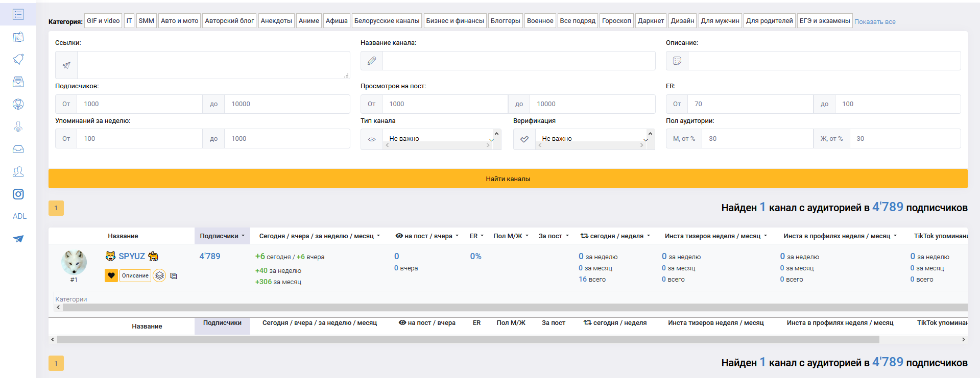This screenshot has width=980, height=378.
Task: Toggle the SMM category filter
Action: 146,21
